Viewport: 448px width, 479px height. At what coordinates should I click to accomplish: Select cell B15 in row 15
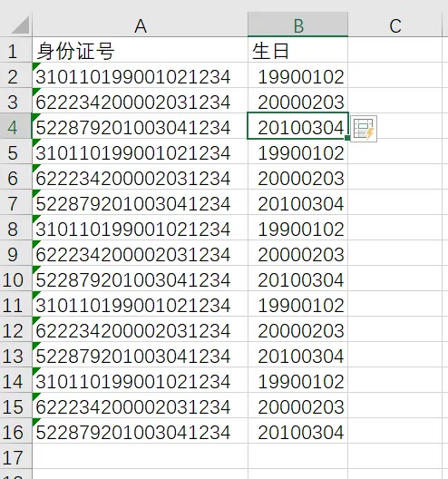[297, 406]
